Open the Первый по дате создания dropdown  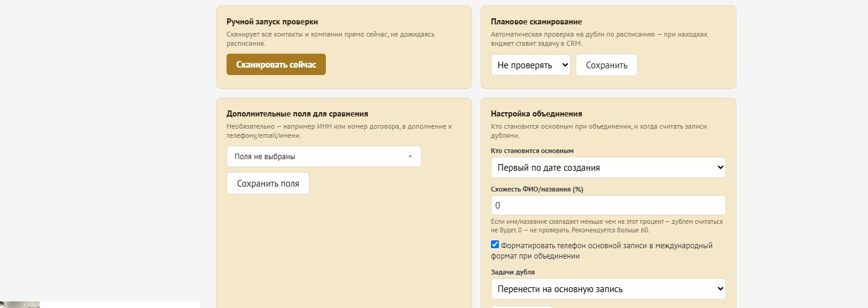tap(608, 168)
